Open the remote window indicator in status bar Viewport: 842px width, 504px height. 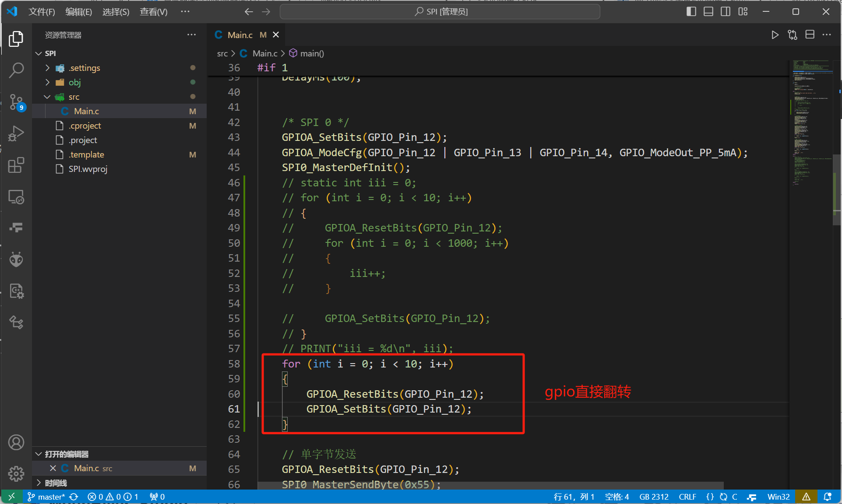(11, 497)
